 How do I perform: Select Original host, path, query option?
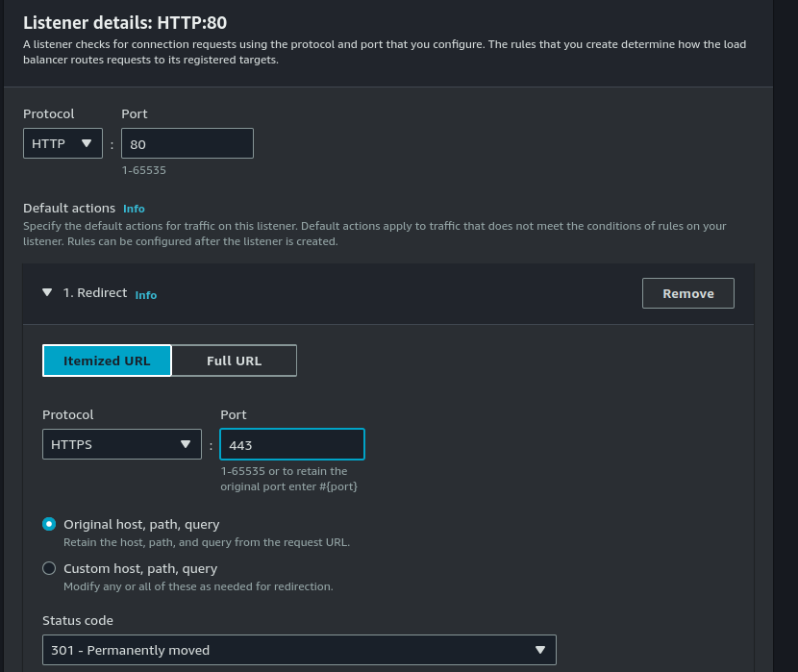coord(49,524)
